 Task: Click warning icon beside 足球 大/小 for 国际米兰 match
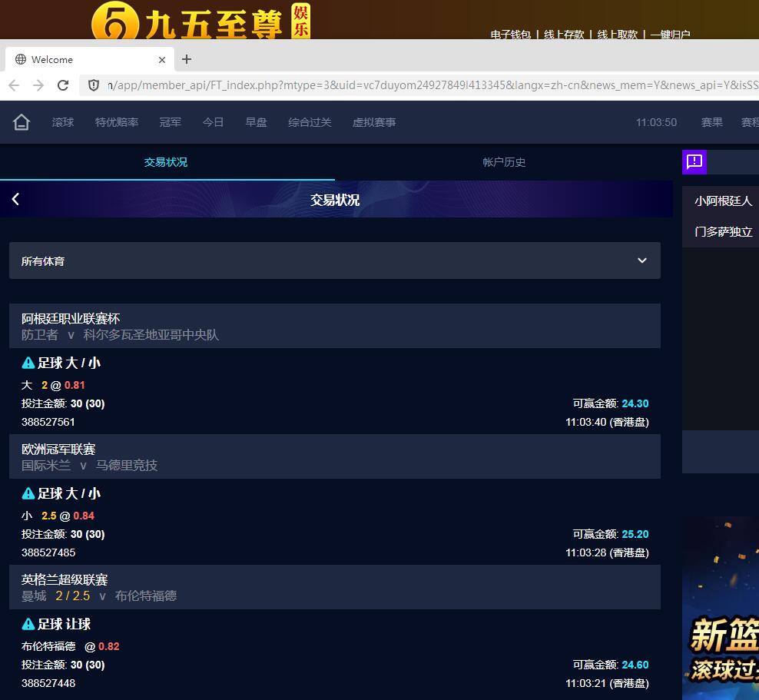tap(28, 493)
